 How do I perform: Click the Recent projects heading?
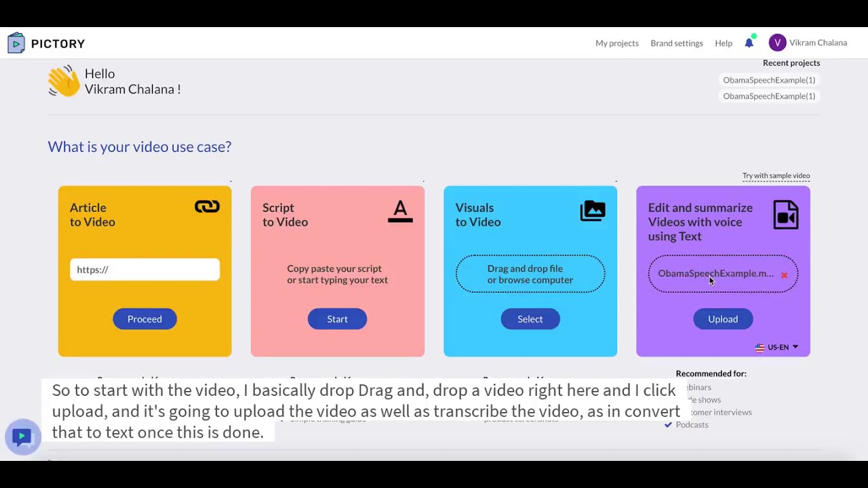[x=791, y=63]
